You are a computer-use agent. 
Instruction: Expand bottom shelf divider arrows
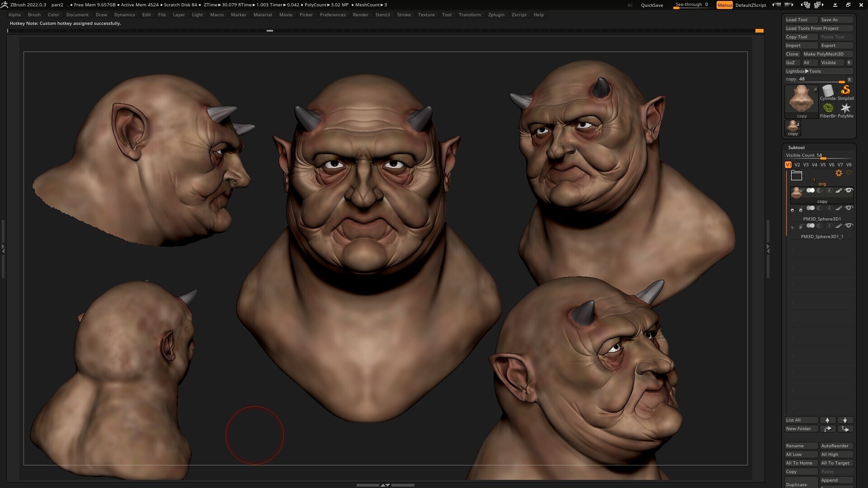pyautogui.click(x=385, y=485)
